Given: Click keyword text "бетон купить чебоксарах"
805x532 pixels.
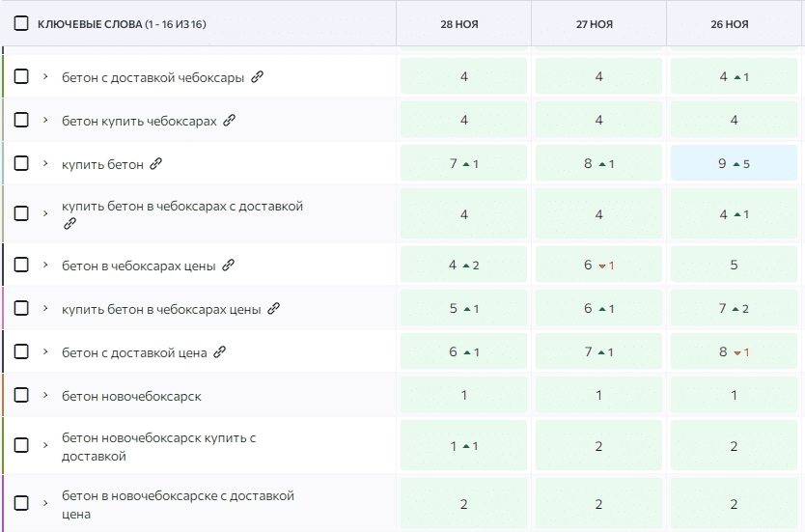Looking at the screenshot, I should pyautogui.click(x=139, y=121).
